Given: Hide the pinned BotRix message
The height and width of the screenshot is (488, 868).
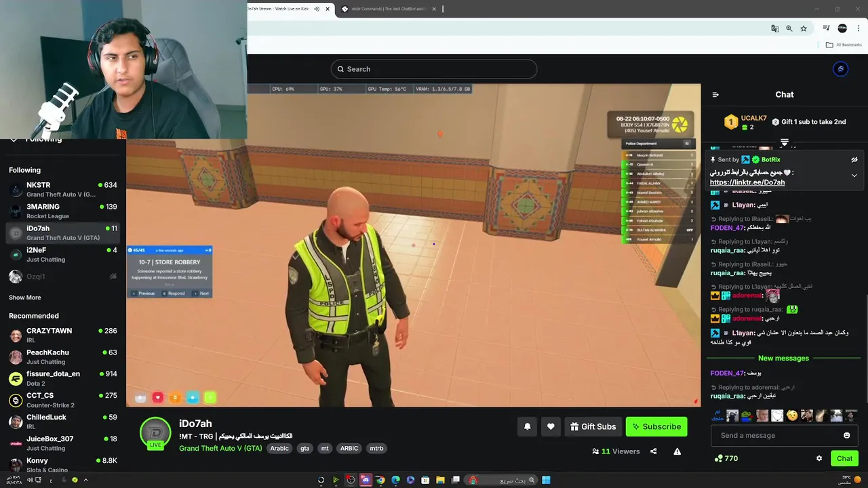Looking at the screenshot, I should 854,160.
